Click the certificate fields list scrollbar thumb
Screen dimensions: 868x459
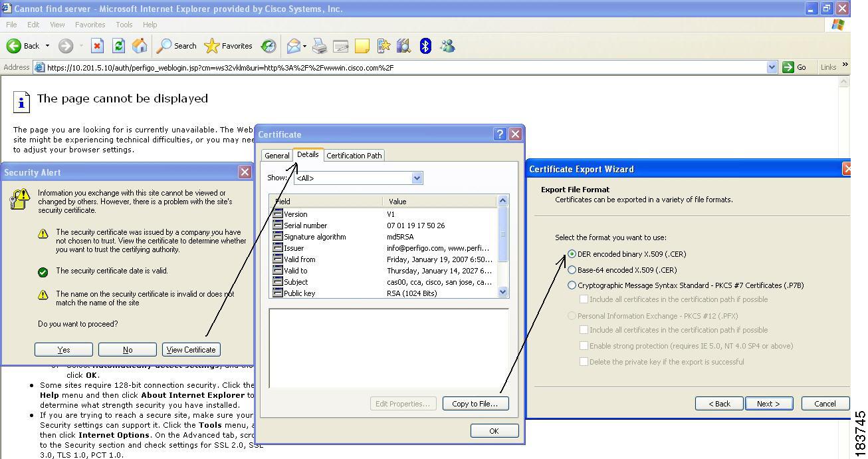(502, 233)
